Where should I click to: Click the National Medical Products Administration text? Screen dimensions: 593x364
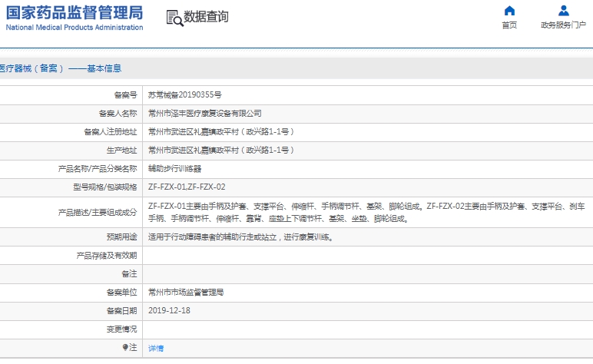75,27
